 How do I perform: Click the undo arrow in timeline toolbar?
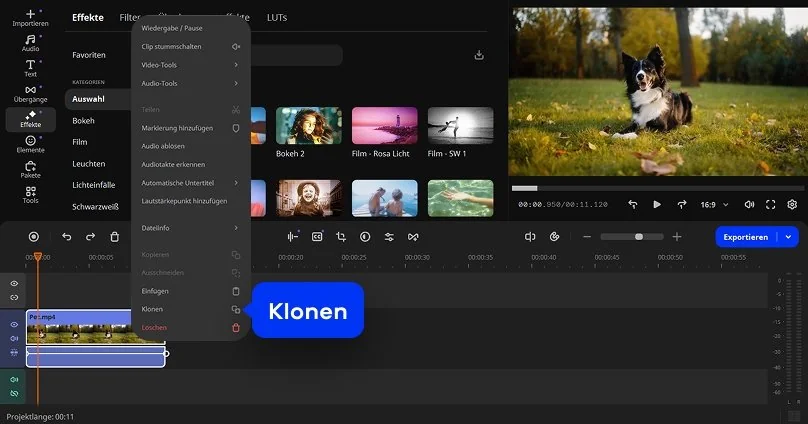(67, 237)
